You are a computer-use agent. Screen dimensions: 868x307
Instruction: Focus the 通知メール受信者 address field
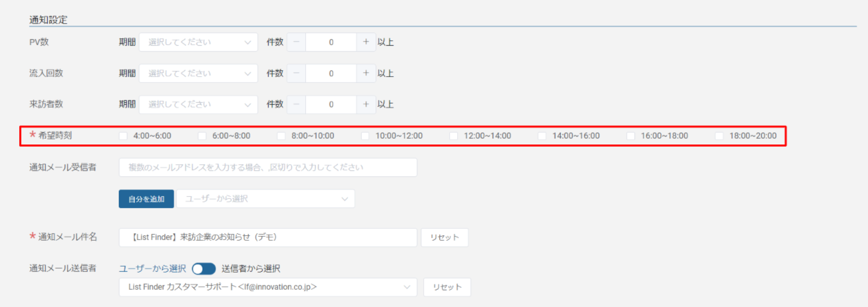[x=268, y=167]
